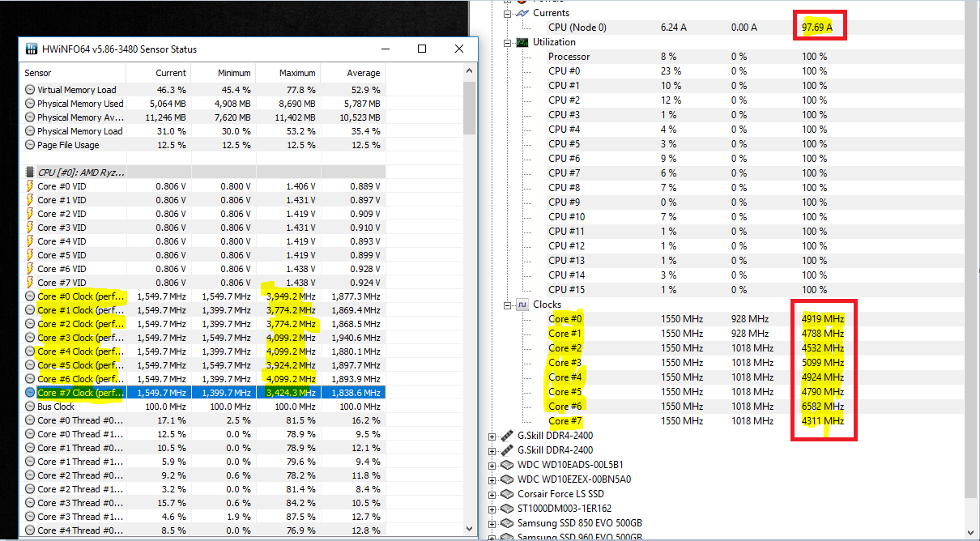
Task: Click the Average column header in HWiNFO64
Action: [353, 73]
